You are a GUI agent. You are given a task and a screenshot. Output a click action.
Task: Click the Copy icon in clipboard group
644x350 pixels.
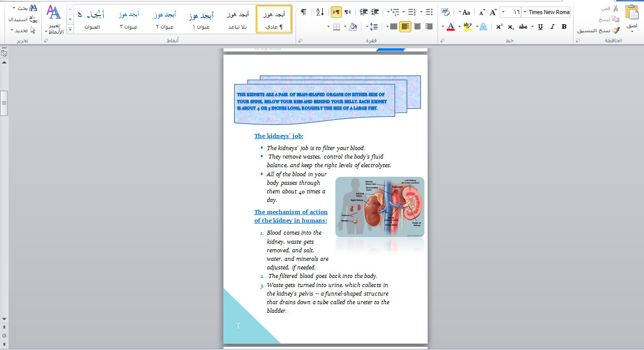[x=617, y=19]
